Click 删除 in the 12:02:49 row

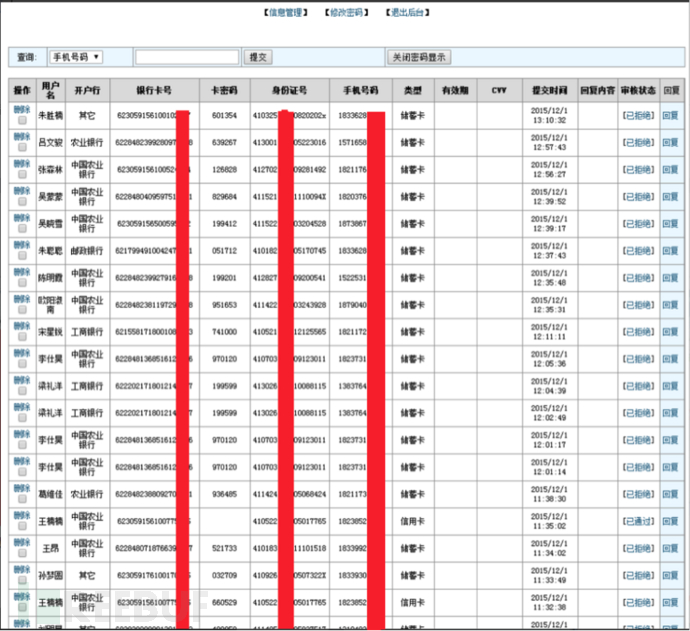[x=22, y=407]
